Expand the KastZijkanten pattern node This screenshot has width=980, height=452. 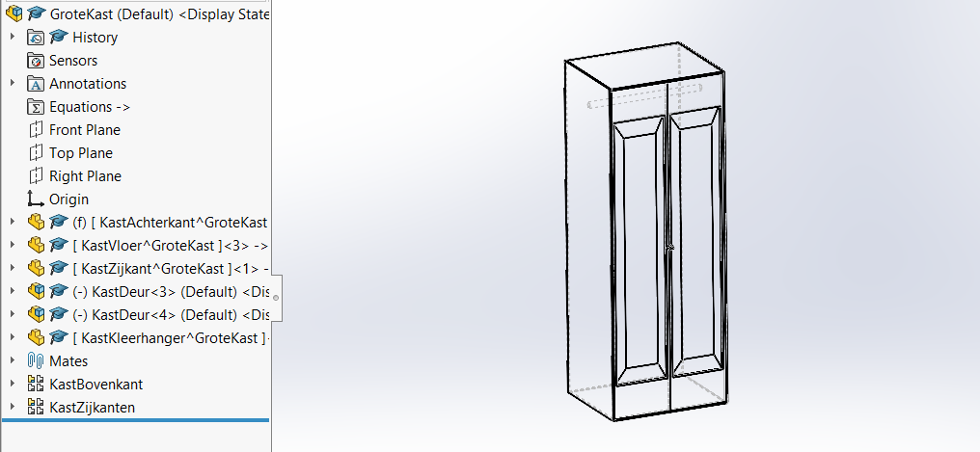[13, 408]
